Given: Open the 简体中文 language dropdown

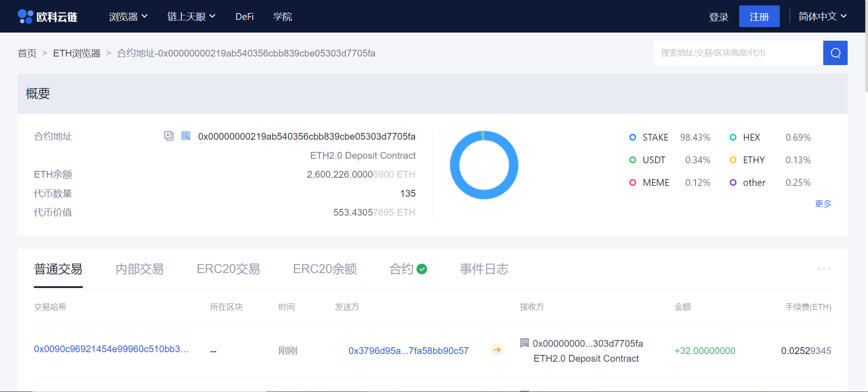Looking at the screenshot, I should click(822, 17).
